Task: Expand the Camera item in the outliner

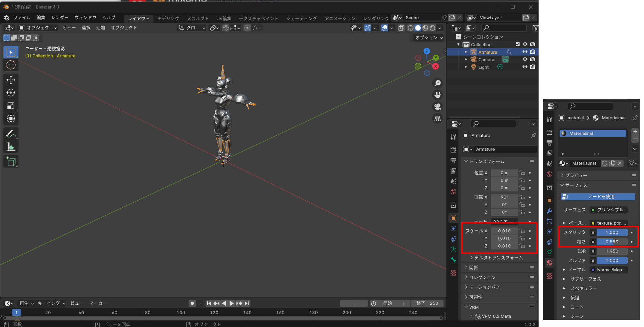Action: click(466, 59)
